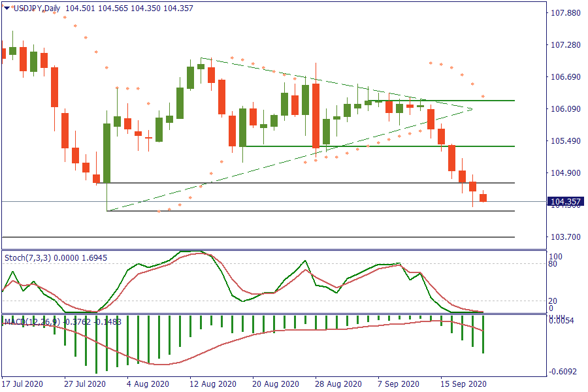Click the -0.6092 value on MACD scale
588x392 pixels.
(563, 372)
